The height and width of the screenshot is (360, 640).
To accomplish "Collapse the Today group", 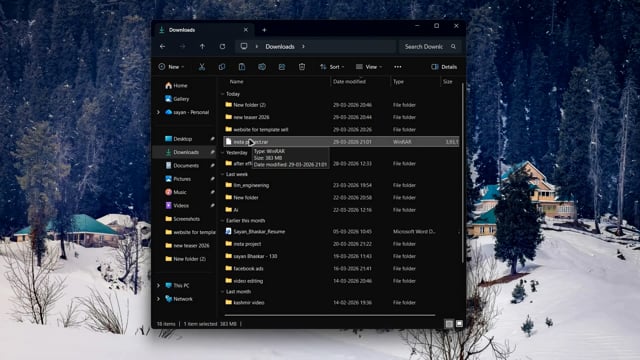I will tap(223, 94).
